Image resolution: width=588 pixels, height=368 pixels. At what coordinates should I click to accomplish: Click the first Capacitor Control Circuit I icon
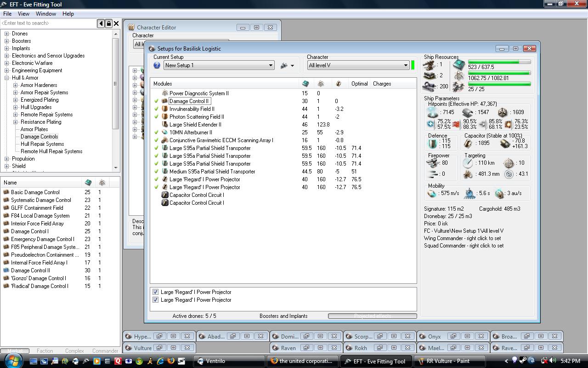(x=164, y=195)
